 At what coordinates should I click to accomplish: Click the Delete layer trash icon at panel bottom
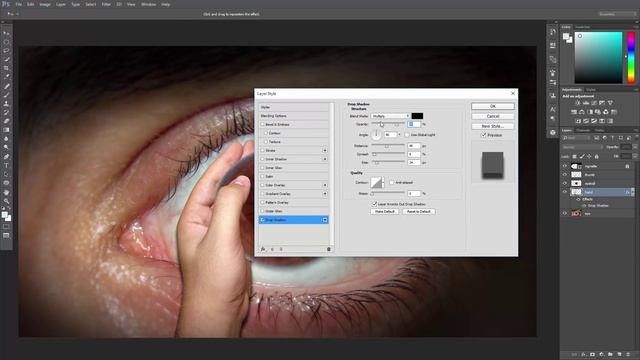(x=628, y=355)
